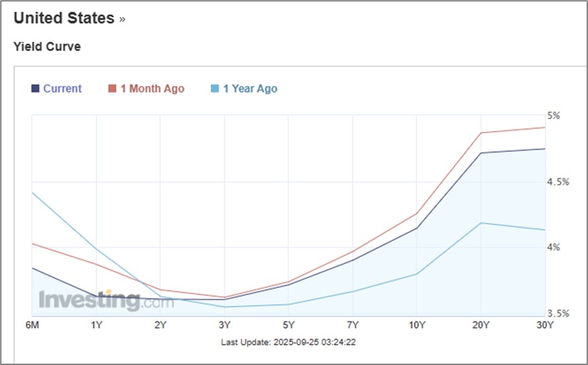588x365 pixels.
Task: Click the Yield Curve section title
Action: [x=47, y=46]
